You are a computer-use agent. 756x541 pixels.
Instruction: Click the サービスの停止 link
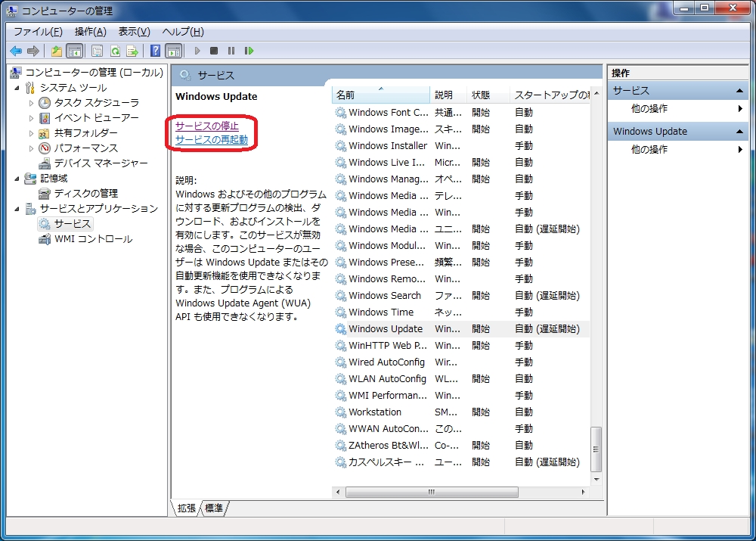pyautogui.click(x=207, y=126)
